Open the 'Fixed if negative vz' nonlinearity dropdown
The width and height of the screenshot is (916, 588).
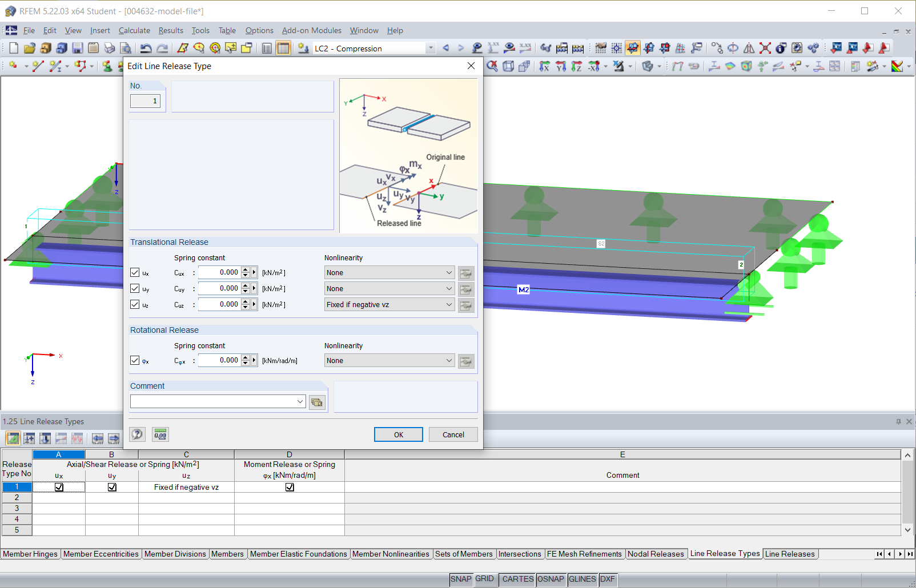tap(389, 305)
